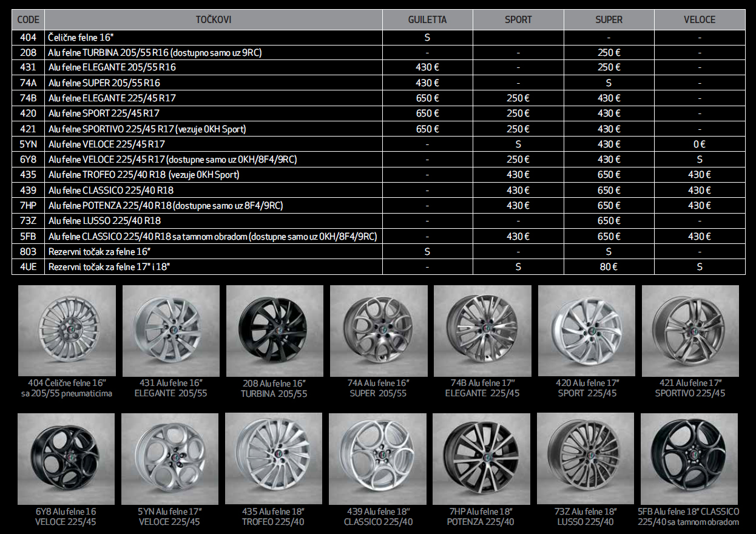The width and height of the screenshot is (756, 534).
Task: Click 250 € SUPER price in 208 row
Action: point(609,52)
